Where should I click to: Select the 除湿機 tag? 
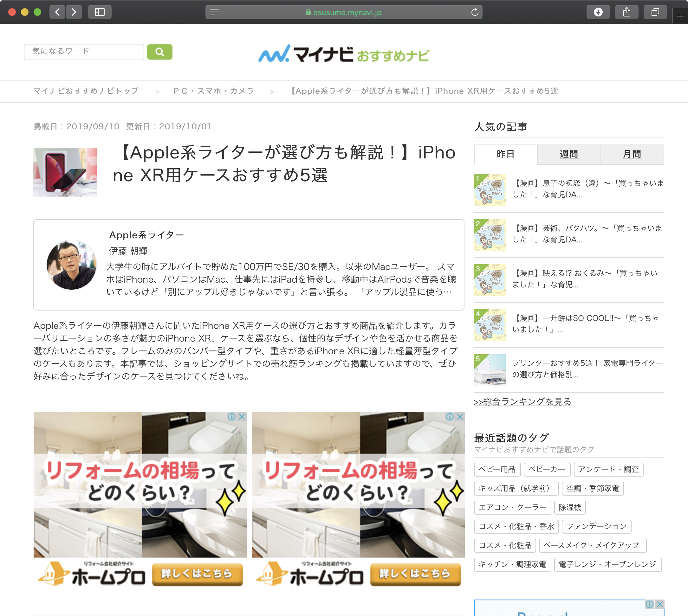pyautogui.click(x=570, y=507)
